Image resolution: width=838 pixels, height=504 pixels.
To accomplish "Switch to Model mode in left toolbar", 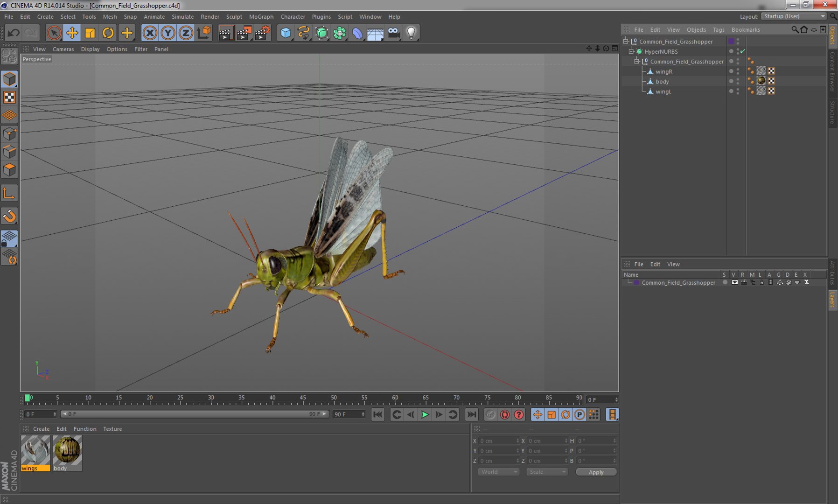I will pos(10,79).
